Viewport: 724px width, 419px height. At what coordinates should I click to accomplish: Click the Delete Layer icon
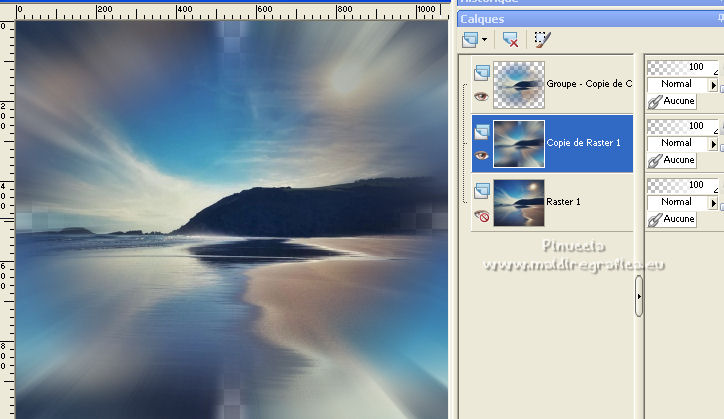pyautogui.click(x=510, y=39)
